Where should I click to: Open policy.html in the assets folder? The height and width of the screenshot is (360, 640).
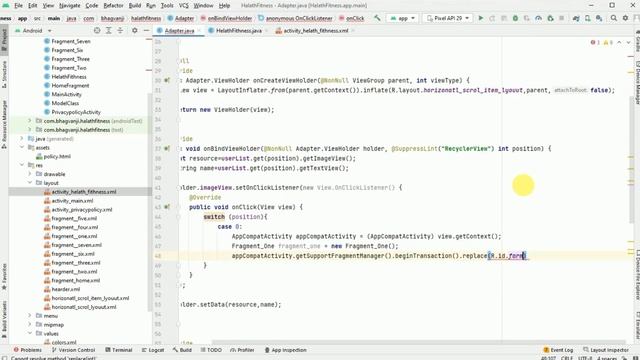coord(57,156)
